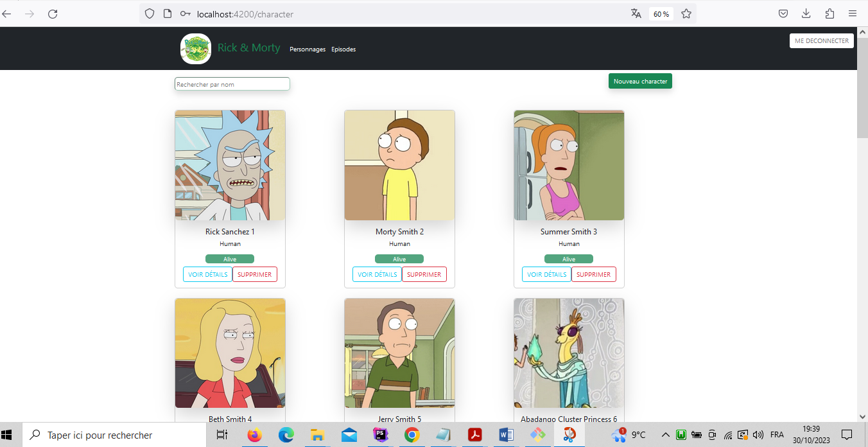The width and height of the screenshot is (868, 447).
Task: Open the Pocket save icon
Action: 783,13
